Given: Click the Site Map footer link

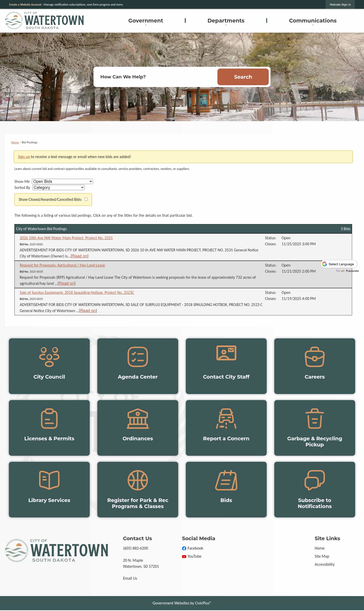Looking at the screenshot, I should click(322, 556).
